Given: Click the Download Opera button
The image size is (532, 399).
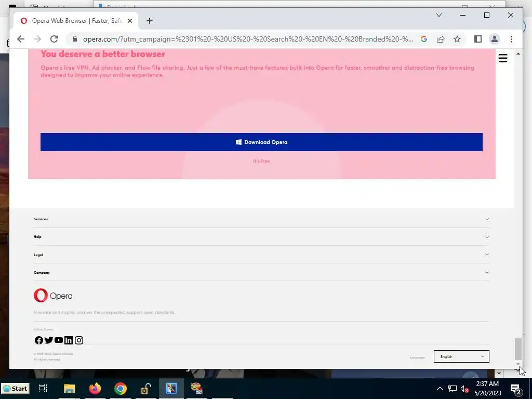Looking at the screenshot, I should tap(261, 142).
